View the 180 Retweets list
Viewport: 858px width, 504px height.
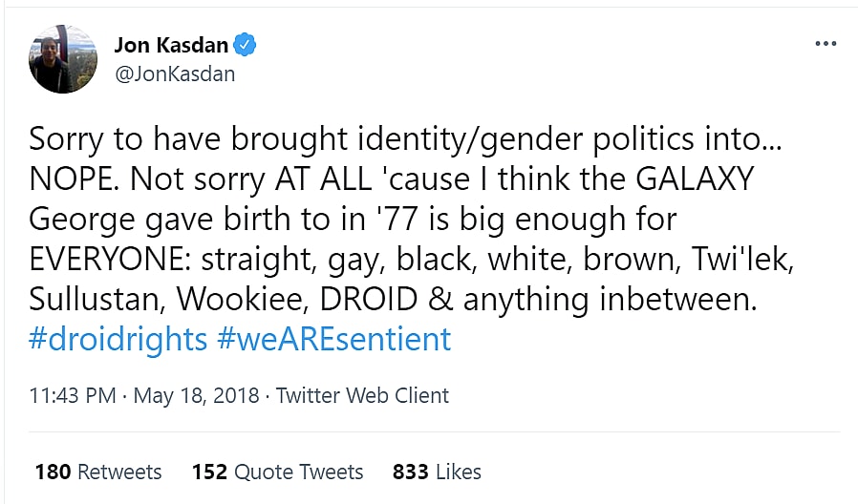[x=98, y=472]
